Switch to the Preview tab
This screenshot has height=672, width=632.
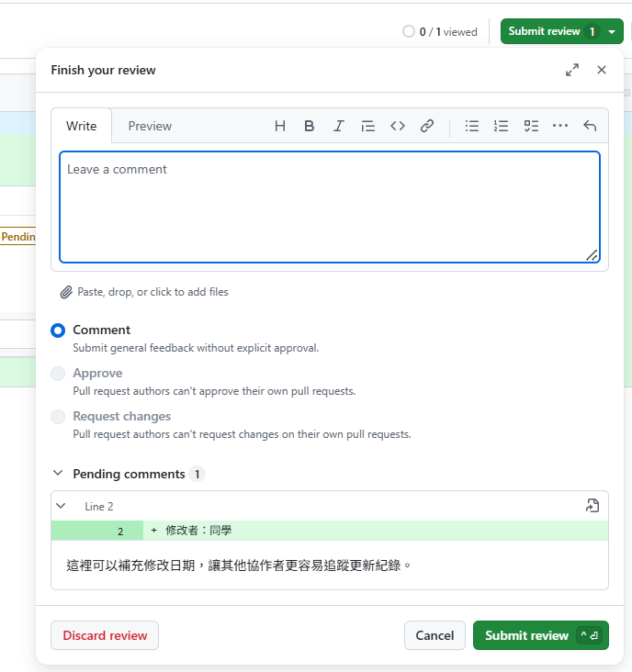pyautogui.click(x=150, y=126)
